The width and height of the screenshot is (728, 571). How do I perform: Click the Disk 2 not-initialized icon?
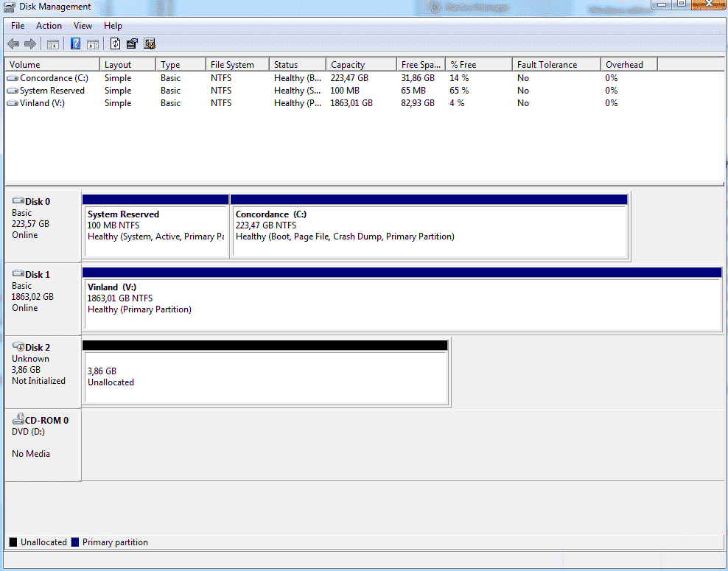tap(18, 346)
